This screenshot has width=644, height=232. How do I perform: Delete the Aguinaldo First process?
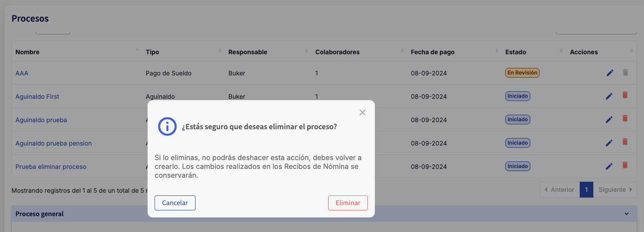(625, 95)
